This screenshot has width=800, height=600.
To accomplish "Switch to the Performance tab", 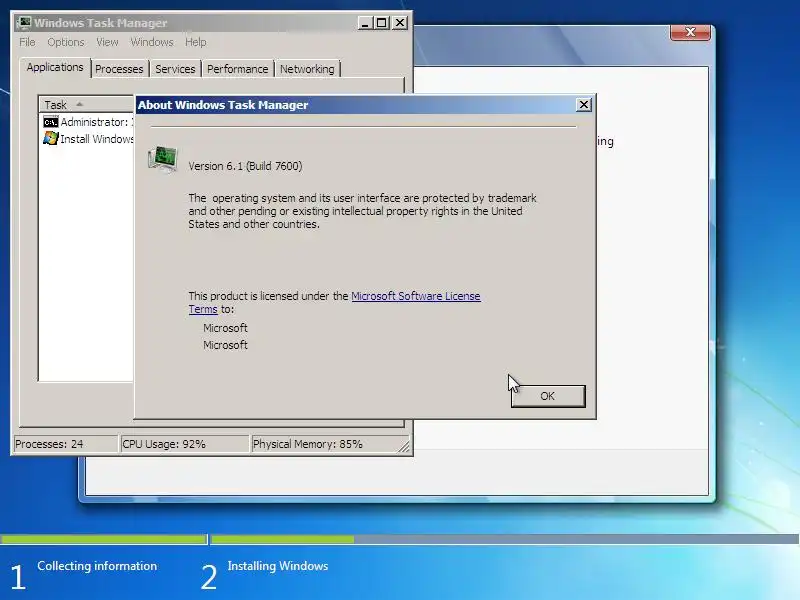I will (x=237, y=69).
